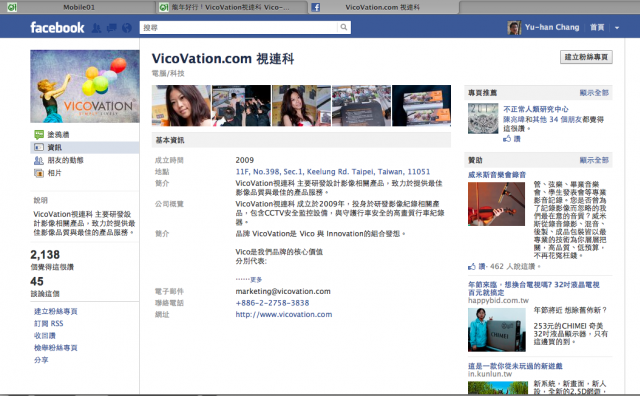Click 2,138 likes count
Screen dimensions: 640x396
45,255
